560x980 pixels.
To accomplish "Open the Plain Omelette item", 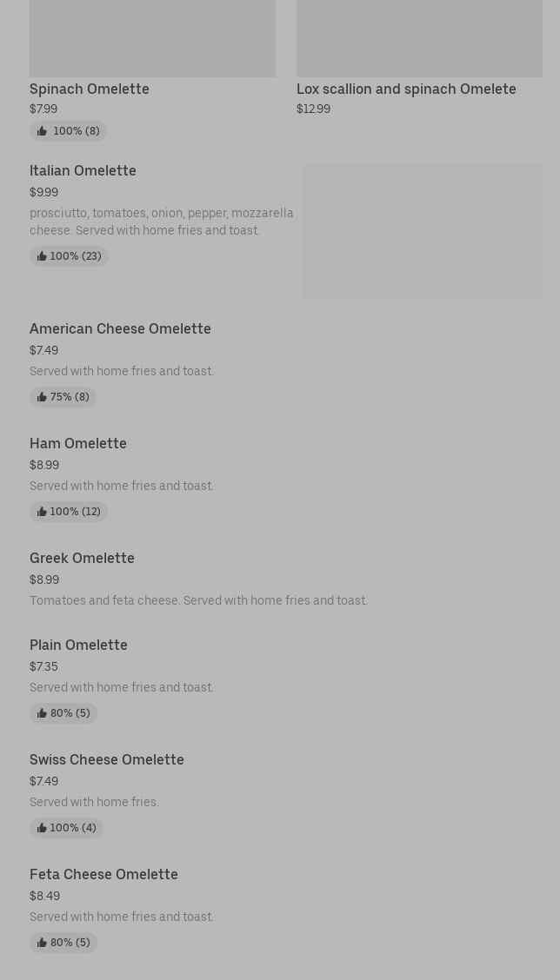I will (78, 645).
